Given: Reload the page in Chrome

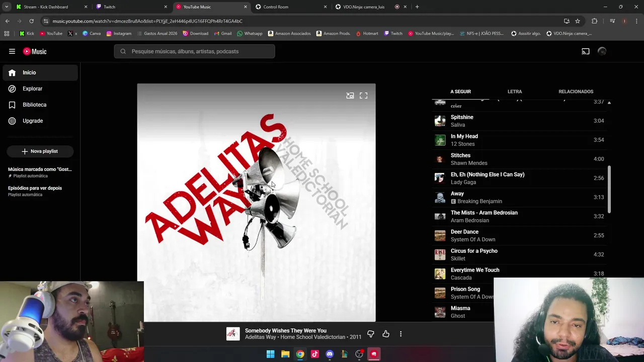Looking at the screenshot, I should (x=31, y=21).
